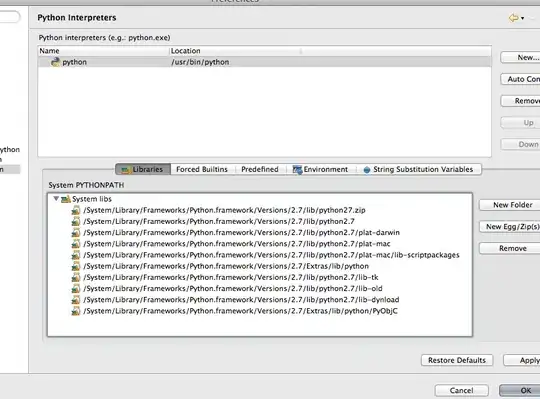This screenshot has height=399, width=540.
Task: Select the Extras/lib/python/PyObjC path row
Action: [240, 311]
